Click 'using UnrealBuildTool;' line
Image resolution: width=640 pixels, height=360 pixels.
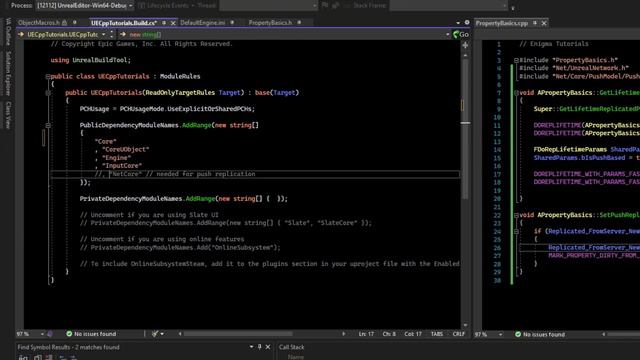click(x=91, y=60)
